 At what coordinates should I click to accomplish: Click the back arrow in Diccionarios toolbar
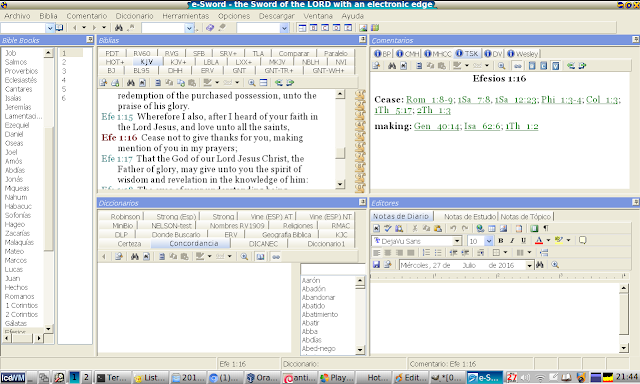click(x=104, y=257)
